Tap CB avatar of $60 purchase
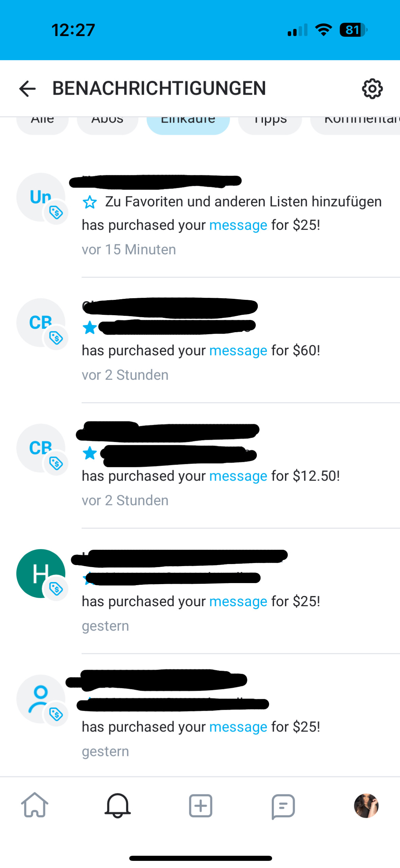Screen dimensions: 400x868 tap(41, 323)
